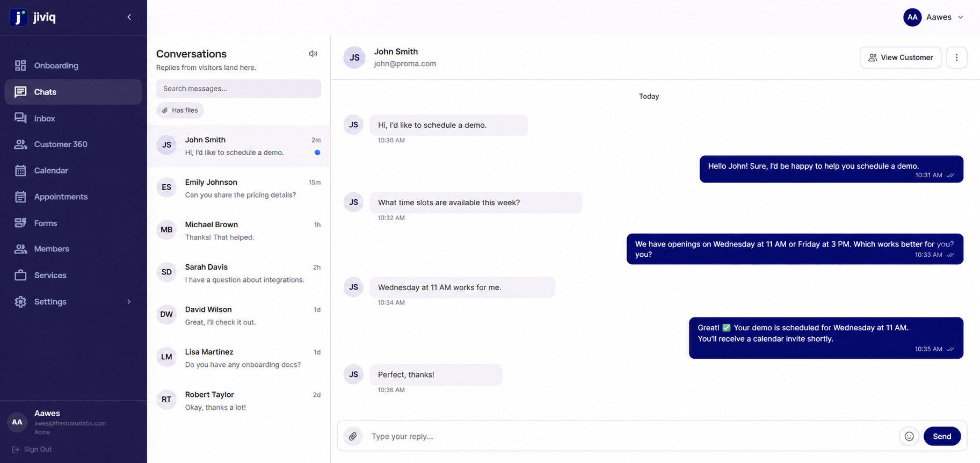Toggle the Has files filter chip

tap(180, 110)
